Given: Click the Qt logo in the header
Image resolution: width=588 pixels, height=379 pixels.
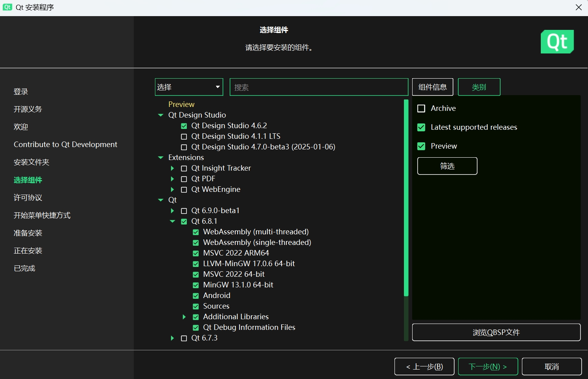Looking at the screenshot, I should coord(557,42).
